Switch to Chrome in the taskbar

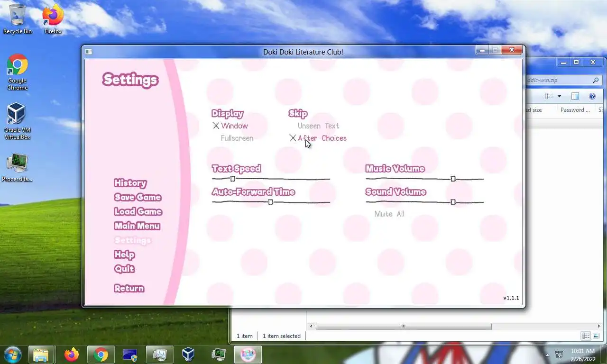click(101, 355)
